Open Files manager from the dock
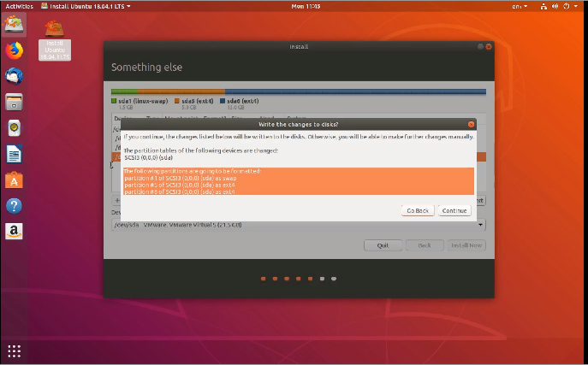 pyautogui.click(x=14, y=103)
